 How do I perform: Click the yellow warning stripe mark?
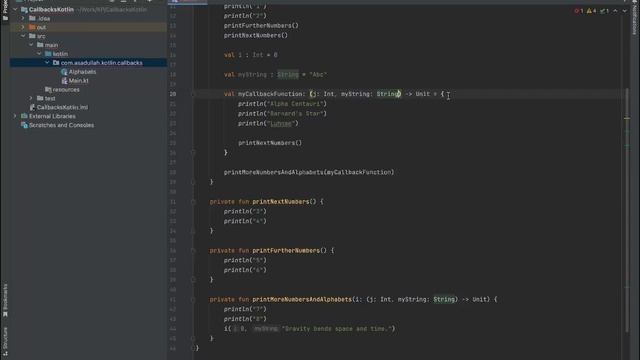(x=627, y=118)
